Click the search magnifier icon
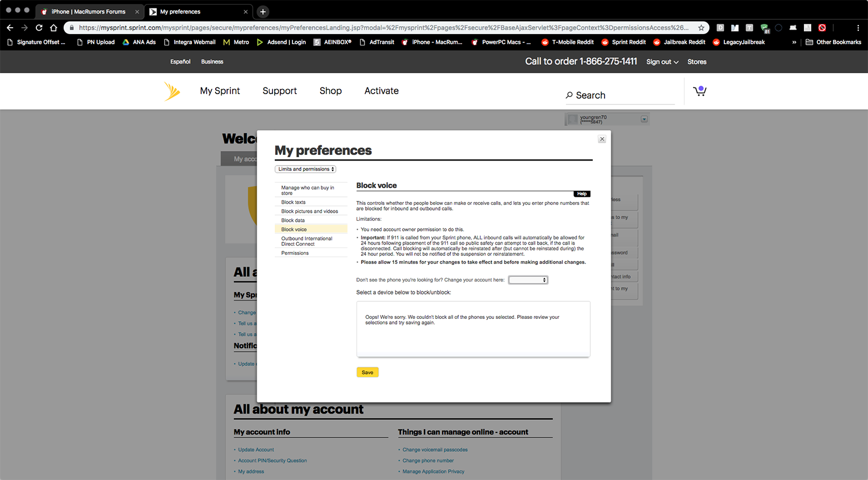868x480 pixels. tap(569, 95)
